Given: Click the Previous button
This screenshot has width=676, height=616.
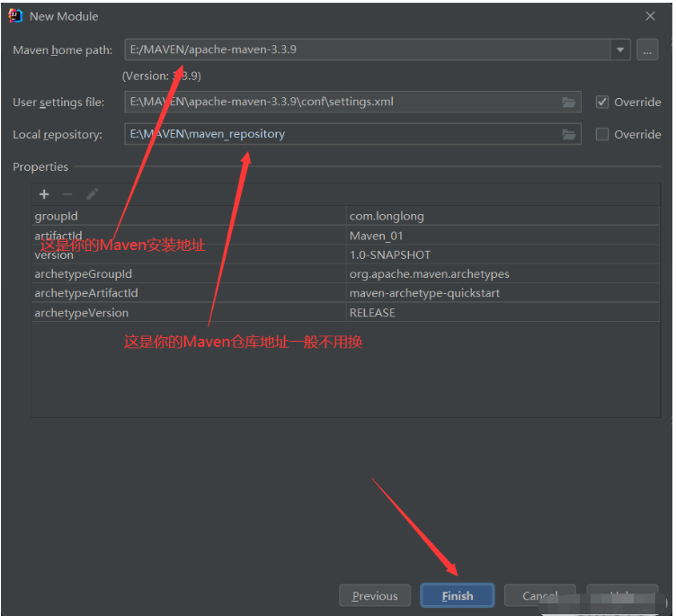Looking at the screenshot, I should 375,595.
